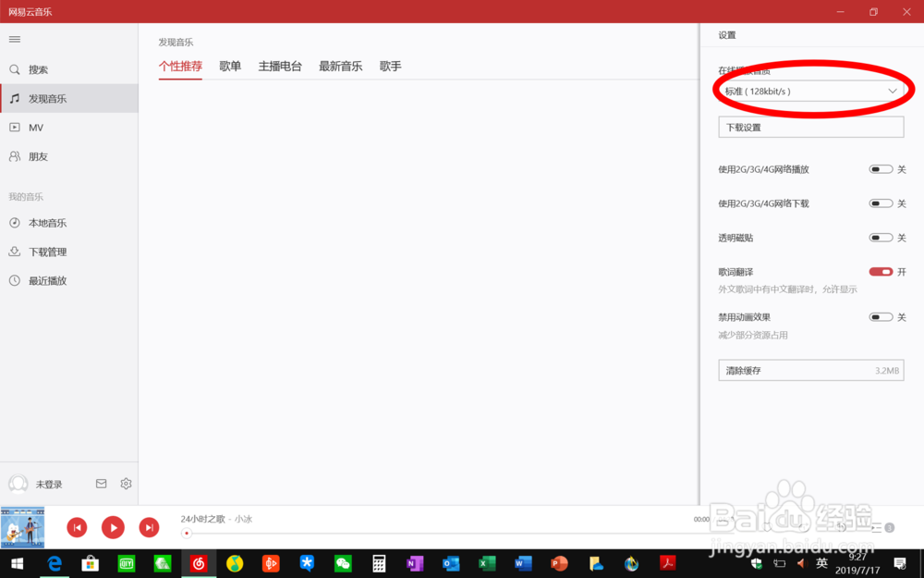
Task: Open Microsoft Store from taskbar
Action: (91, 564)
